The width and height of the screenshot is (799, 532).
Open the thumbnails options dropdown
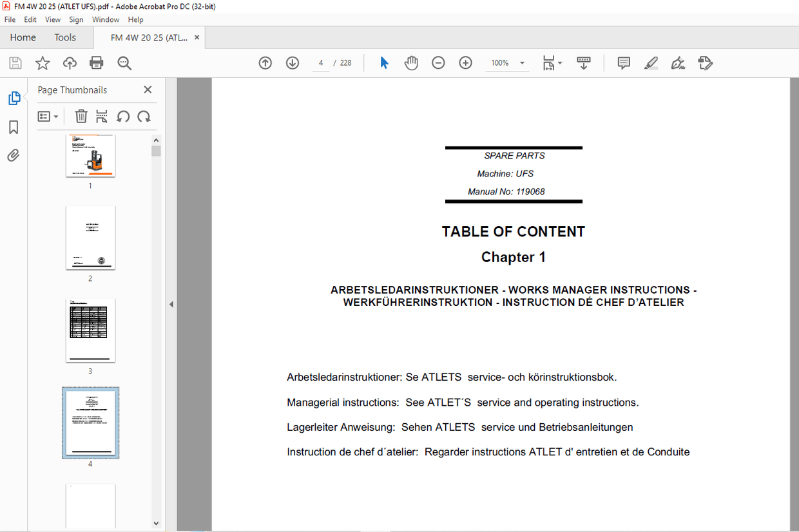[x=48, y=116]
